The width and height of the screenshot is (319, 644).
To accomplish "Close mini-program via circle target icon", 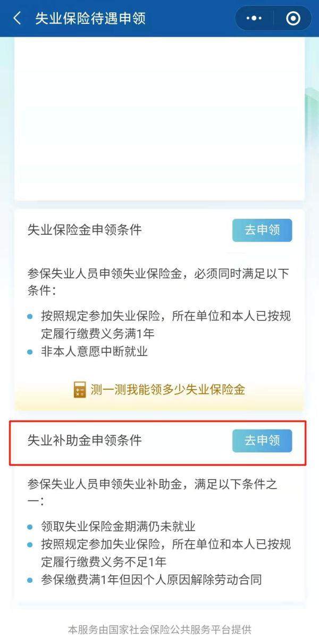I will coord(293,19).
